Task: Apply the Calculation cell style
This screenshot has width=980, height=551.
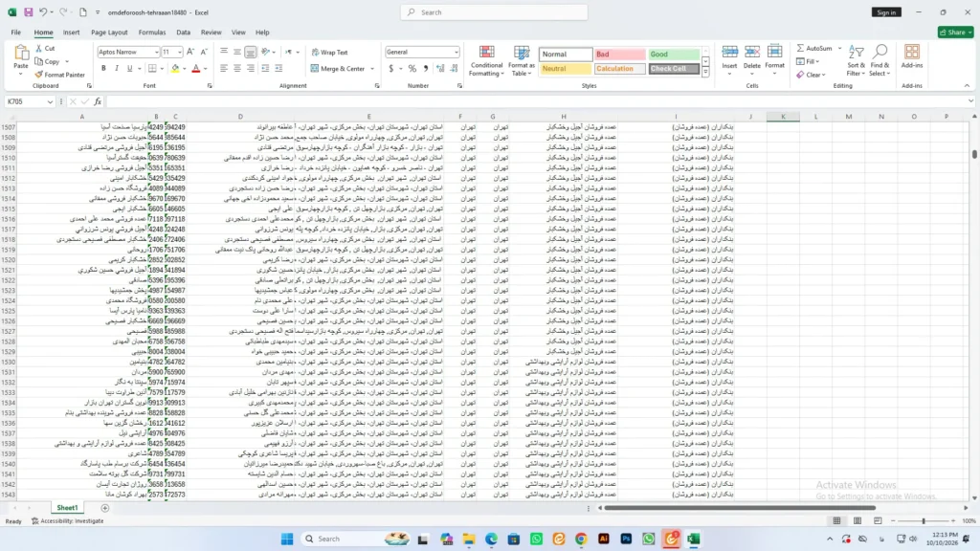Action: click(x=619, y=69)
